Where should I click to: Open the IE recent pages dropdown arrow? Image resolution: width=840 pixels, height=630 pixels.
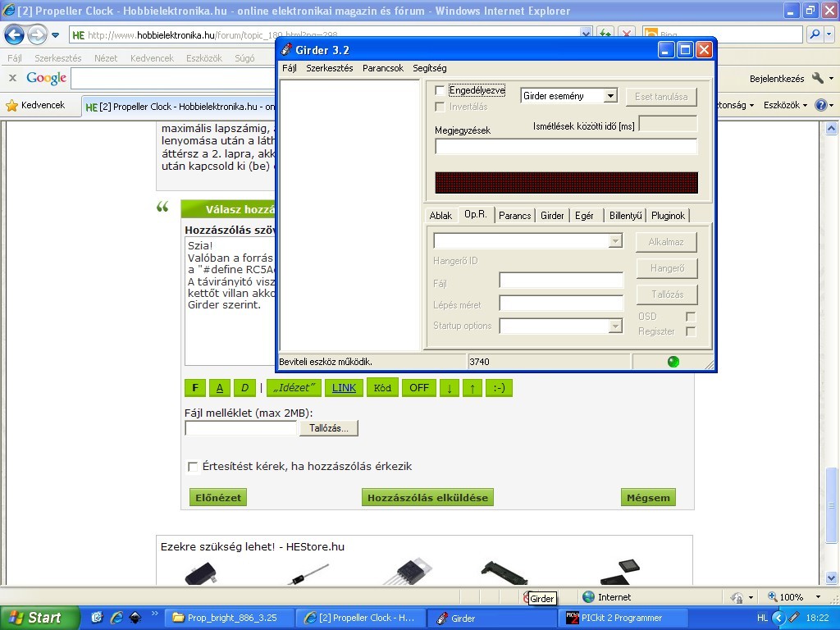point(55,35)
